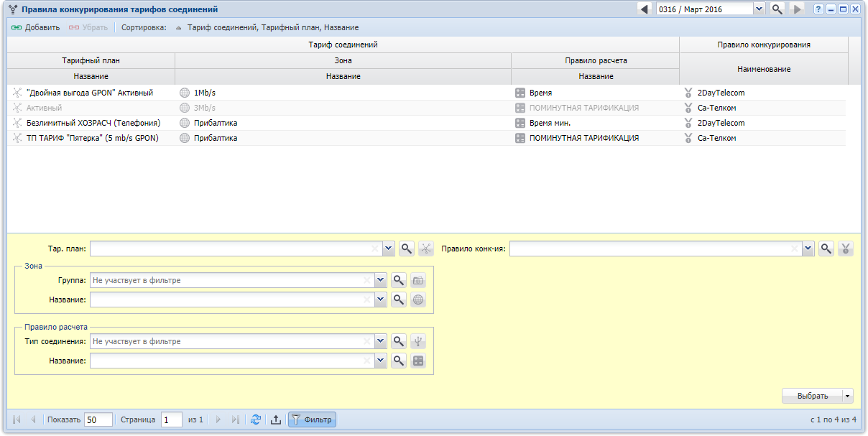Open competition rule card icon beside Правило конк-ия
The image size is (868, 436).
click(846, 249)
